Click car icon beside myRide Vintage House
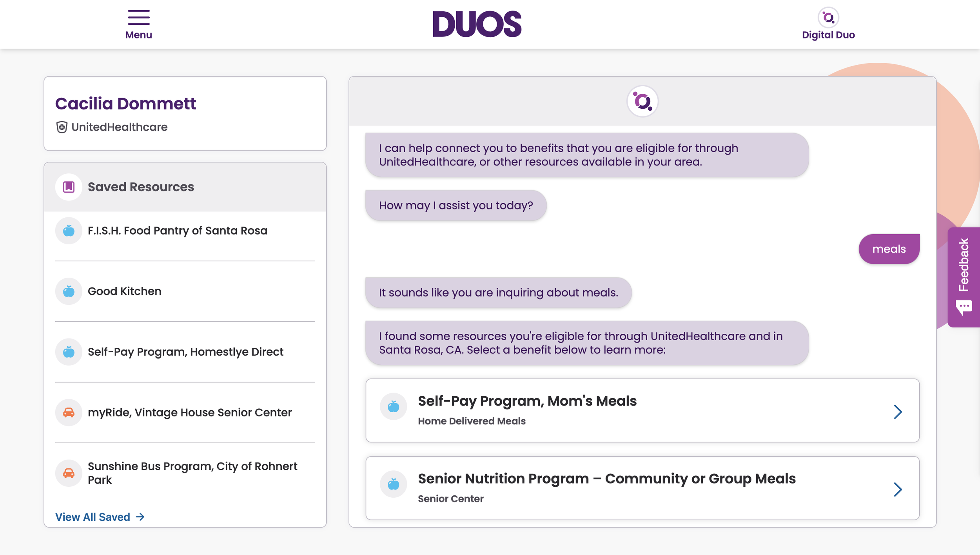980x555 pixels. click(69, 412)
